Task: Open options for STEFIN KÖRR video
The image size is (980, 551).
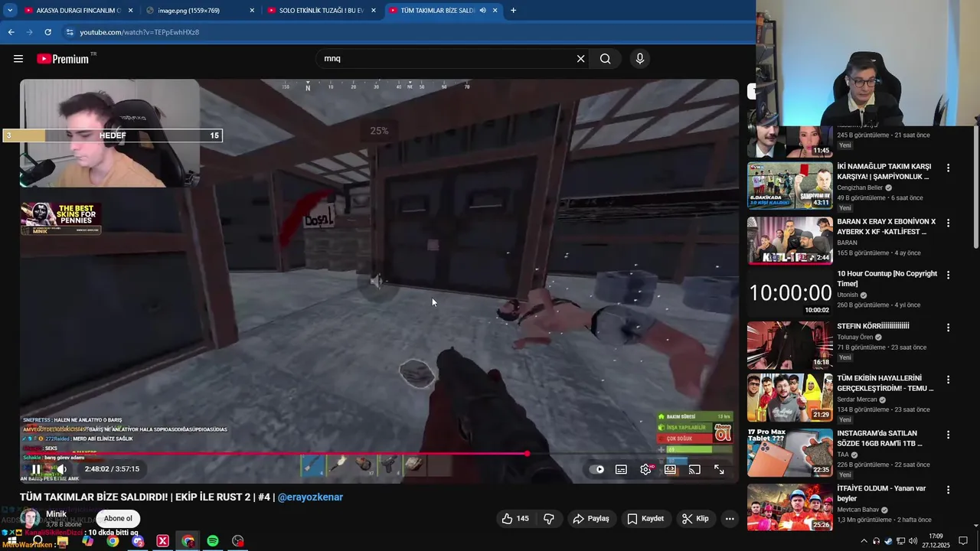Action: pos(948,328)
